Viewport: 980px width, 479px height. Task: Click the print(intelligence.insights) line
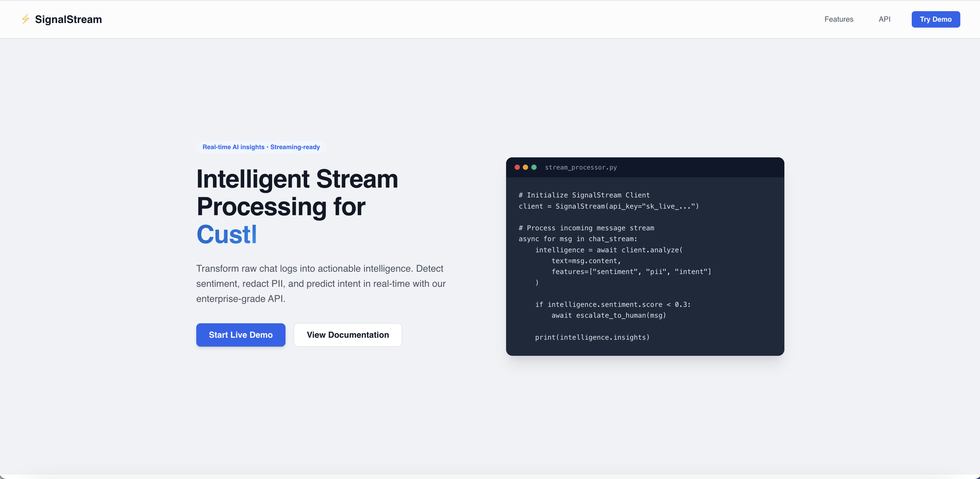click(x=592, y=337)
